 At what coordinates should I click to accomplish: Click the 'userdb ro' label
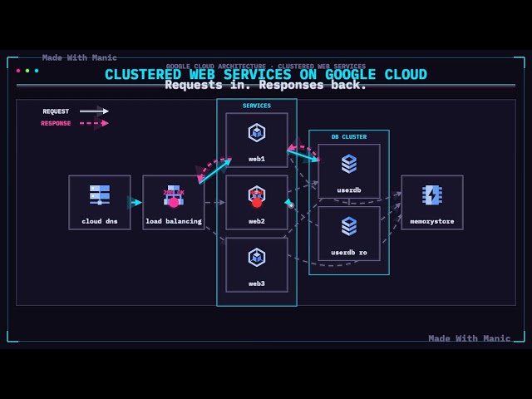[349, 253]
